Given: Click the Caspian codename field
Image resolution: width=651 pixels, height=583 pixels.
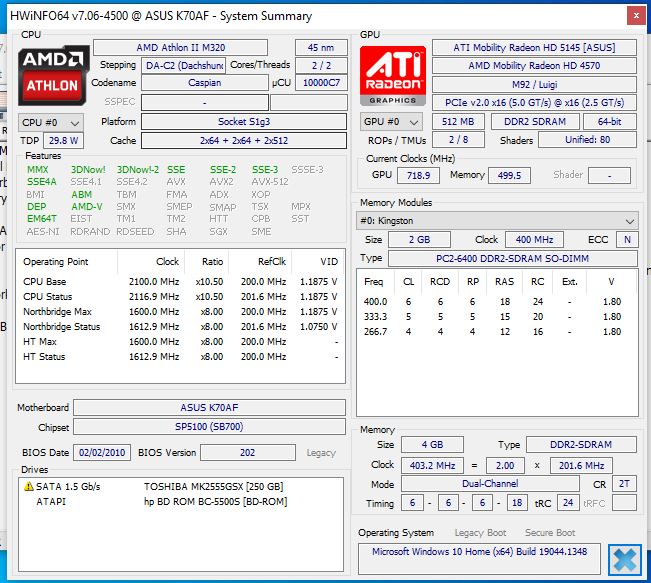Looking at the screenshot, I should 205,83.
